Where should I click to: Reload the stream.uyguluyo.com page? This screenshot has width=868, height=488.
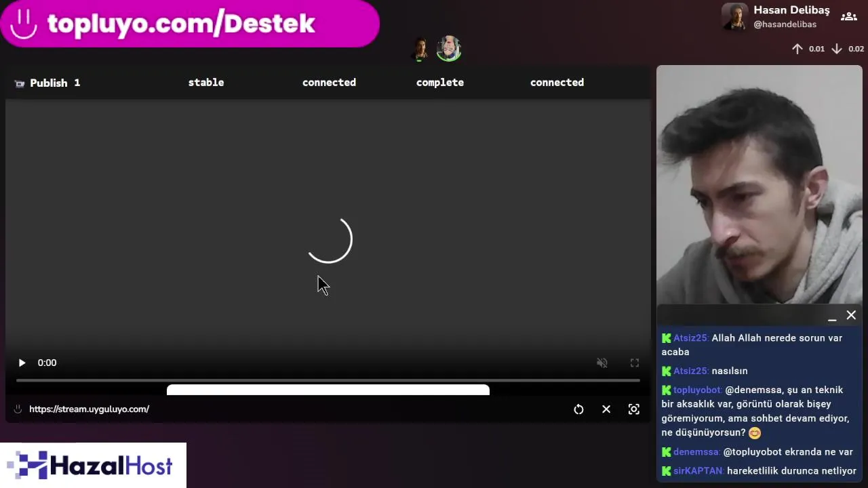pos(578,409)
